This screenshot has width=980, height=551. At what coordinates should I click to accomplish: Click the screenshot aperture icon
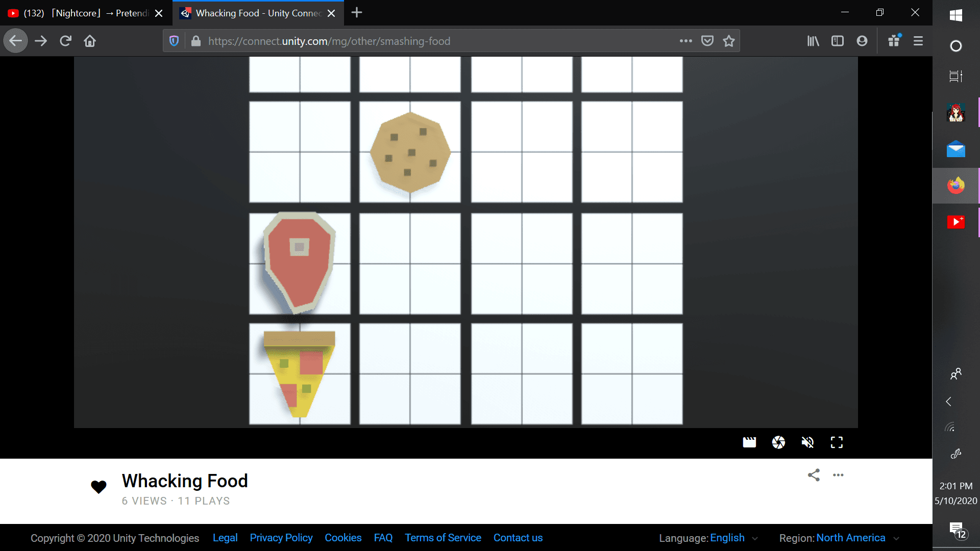point(778,442)
